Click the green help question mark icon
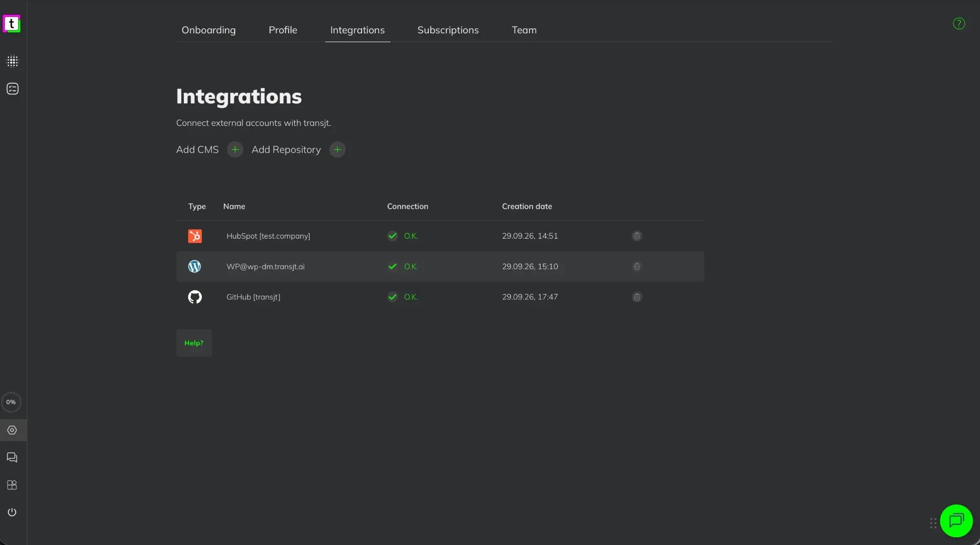Viewport: 980px width, 545px height. 959,24
